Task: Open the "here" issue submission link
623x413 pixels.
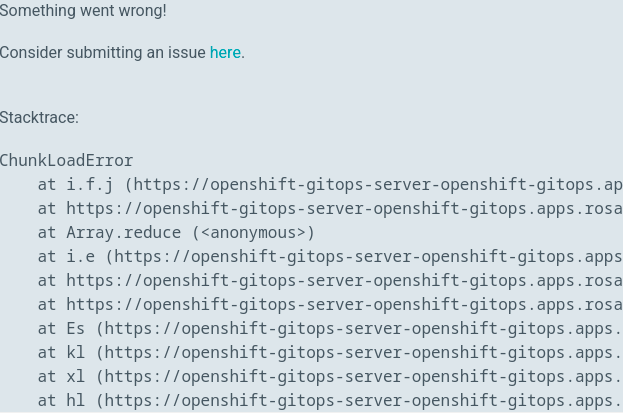Action: point(225,52)
